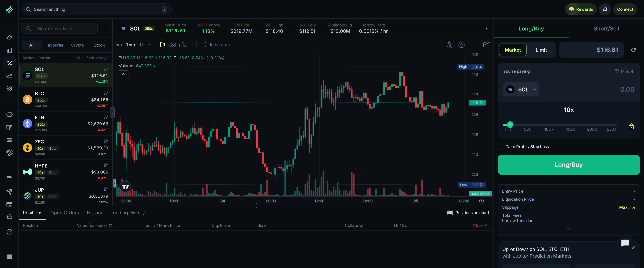The height and width of the screenshot is (268, 644).
Task: Switch value display next to Value (Ex. Fees)
Action: 111,226
